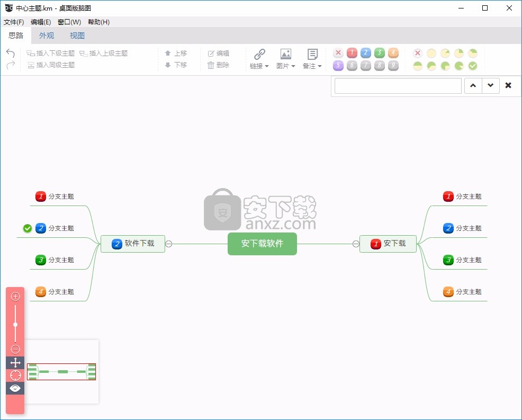Switch to the 思路 tab
This screenshot has width=522, height=420.
pyautogui.click(x=16, y=35)
